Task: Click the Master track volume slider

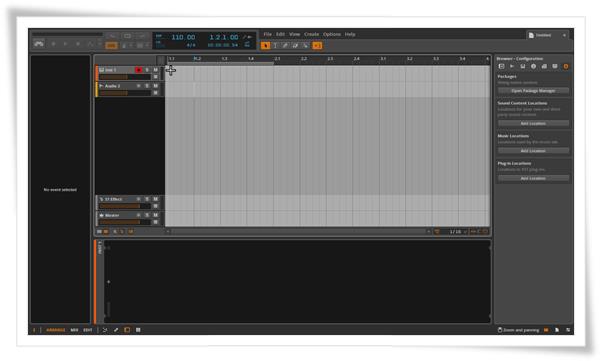Action: (125, 222)
